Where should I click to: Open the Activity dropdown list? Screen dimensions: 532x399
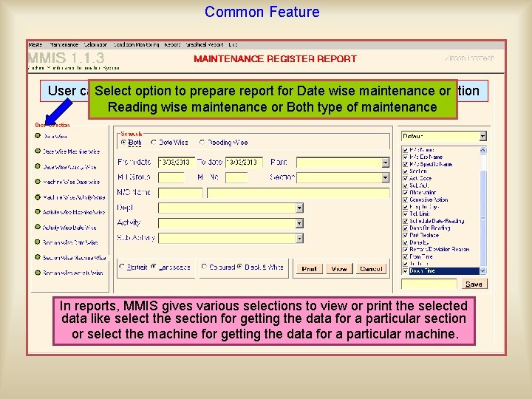299,223
